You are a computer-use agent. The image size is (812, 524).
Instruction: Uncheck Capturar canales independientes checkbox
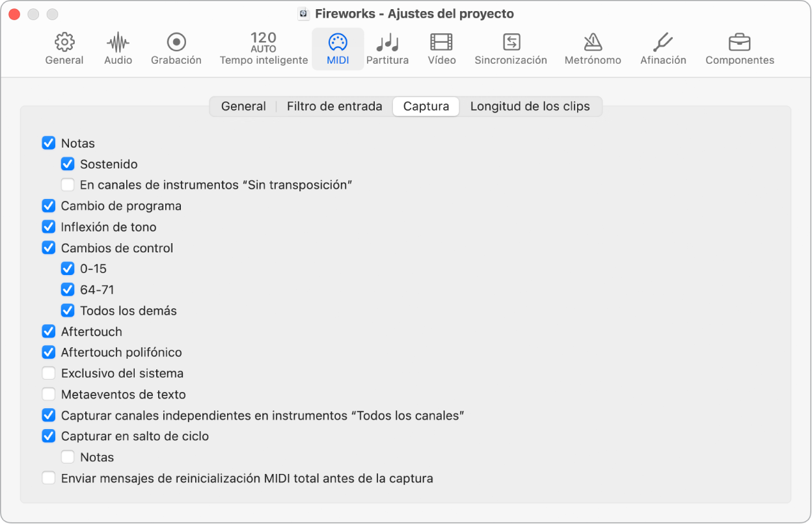coord(49,415)
